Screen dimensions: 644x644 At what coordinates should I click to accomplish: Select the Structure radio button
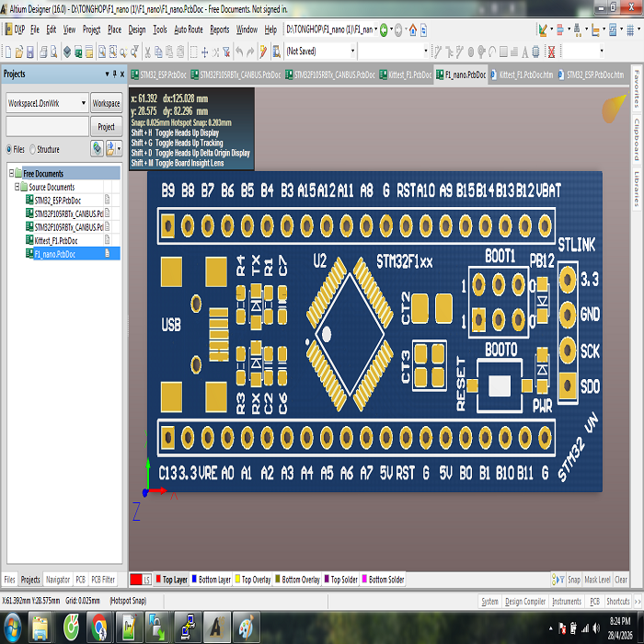tap(32, 149)
